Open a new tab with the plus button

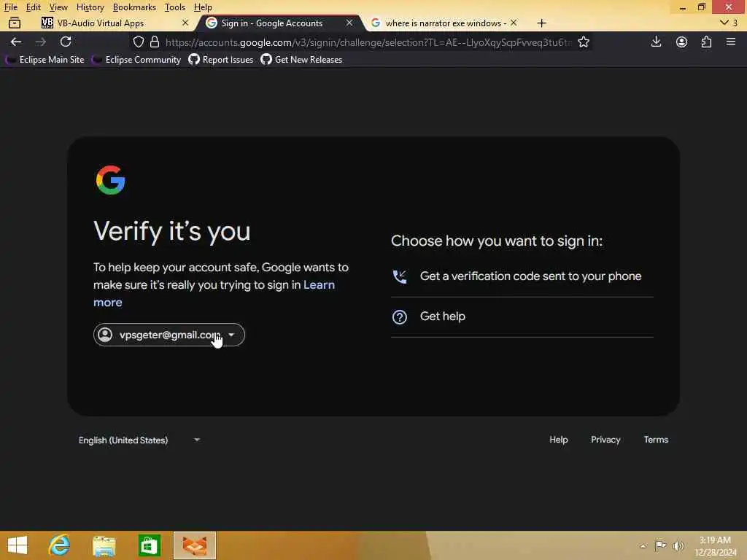tap(542, 23)
